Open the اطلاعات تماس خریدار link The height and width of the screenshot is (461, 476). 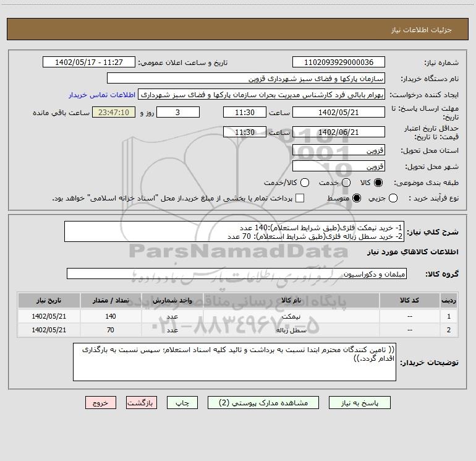point(102,95)
